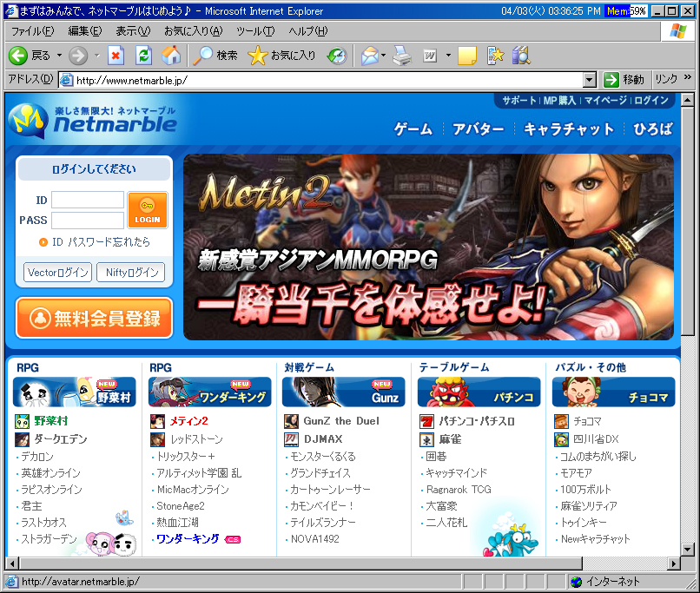Click the Stop loading icon
This screenshot has width=700, height=593.
click(x=116, y=56)
